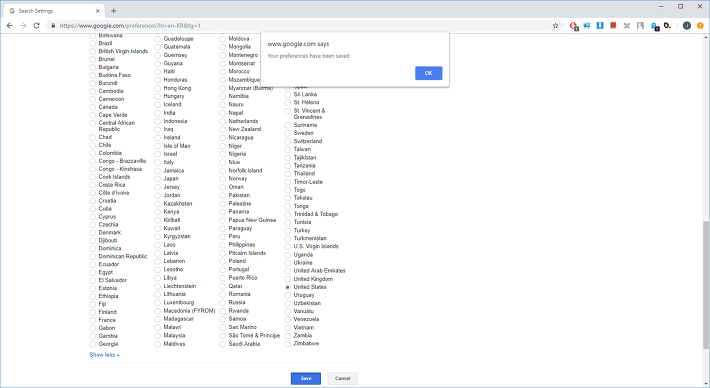Click the blue Save button

pos(306,378)
